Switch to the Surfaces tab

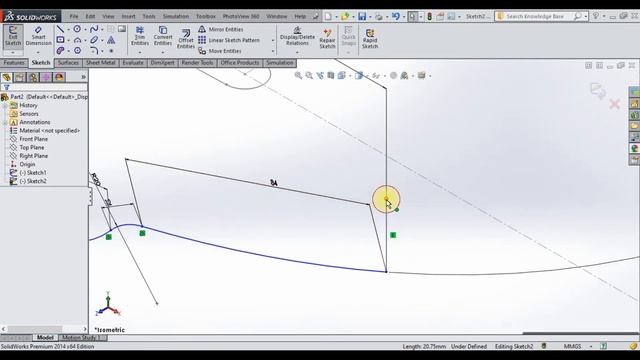pos(68,63)
